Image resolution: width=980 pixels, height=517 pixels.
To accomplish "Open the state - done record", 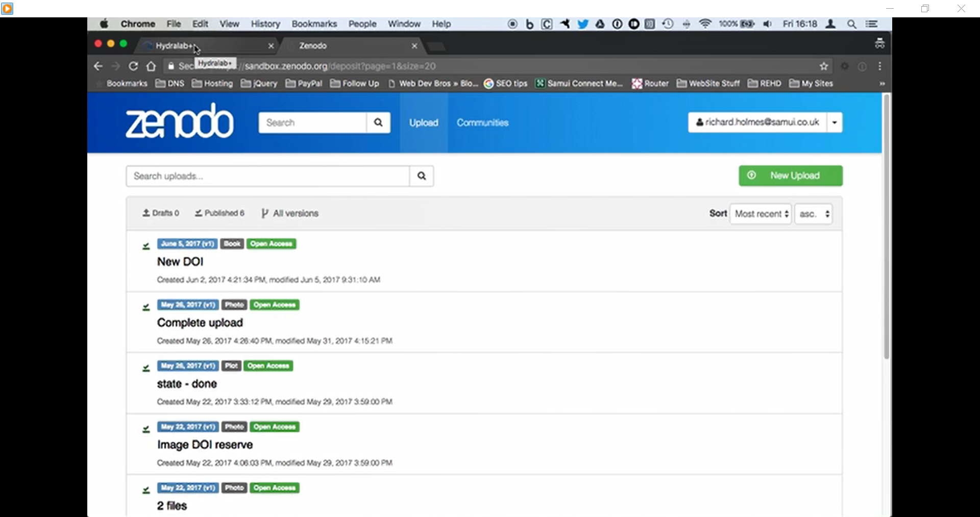I will (x=187, y=384).
